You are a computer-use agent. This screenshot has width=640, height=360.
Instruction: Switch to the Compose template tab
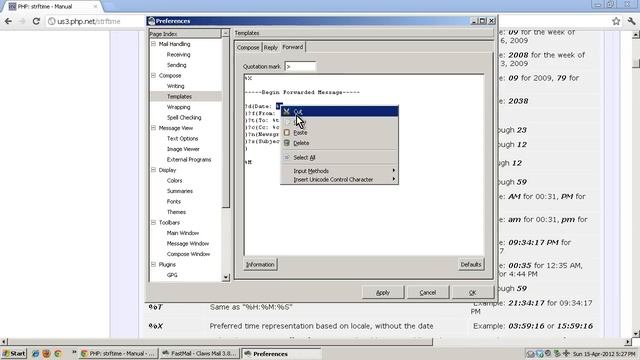248,47
